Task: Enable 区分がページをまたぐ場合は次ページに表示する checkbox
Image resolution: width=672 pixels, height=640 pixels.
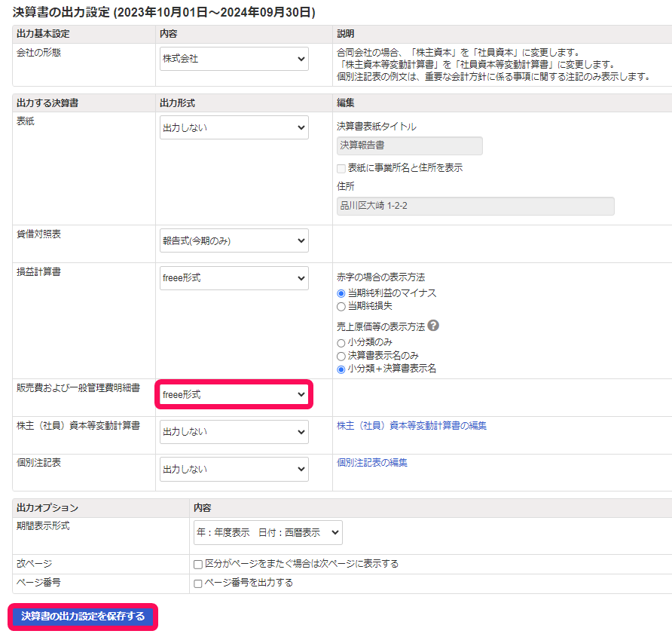Action: tap(198, 565)
